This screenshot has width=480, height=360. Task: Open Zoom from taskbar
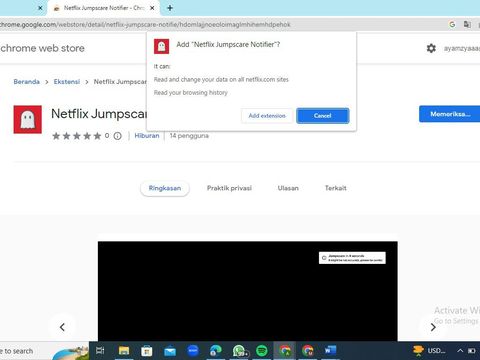tap(193, 350)
